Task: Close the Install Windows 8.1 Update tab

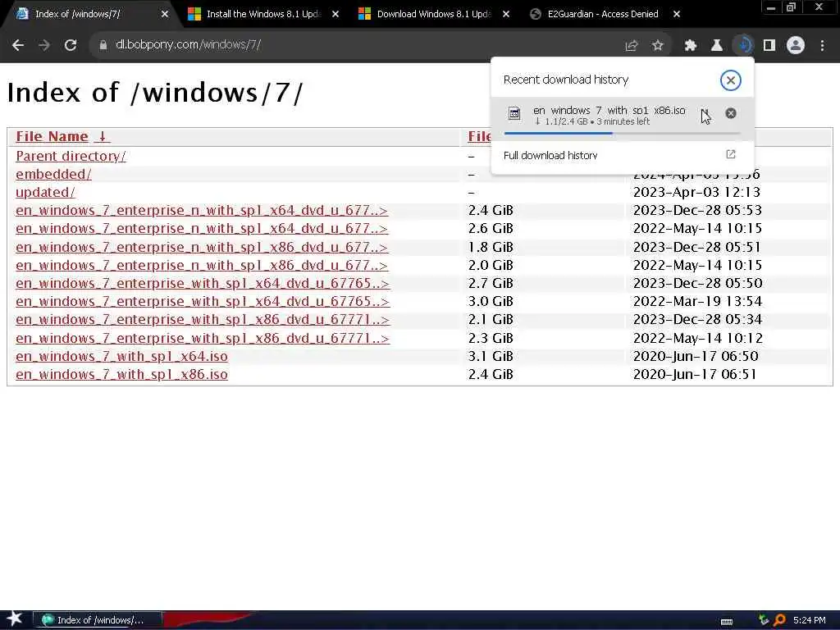Action: pyautogui.click(x=336, y=14)
